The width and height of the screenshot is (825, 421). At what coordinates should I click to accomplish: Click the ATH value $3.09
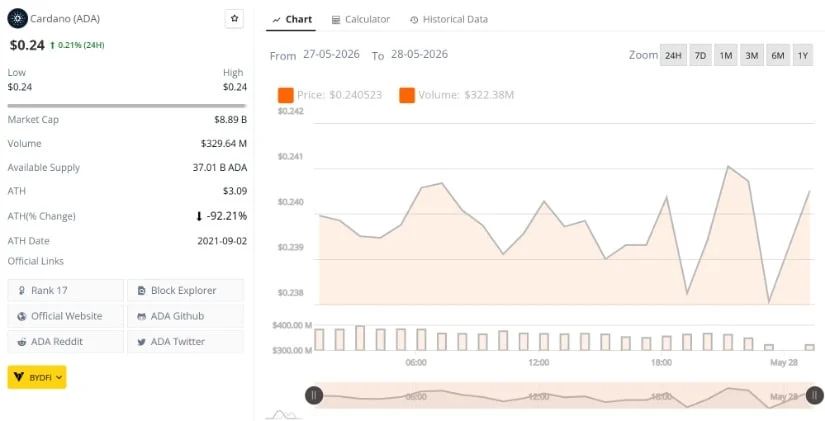click(x=235, y=191)
